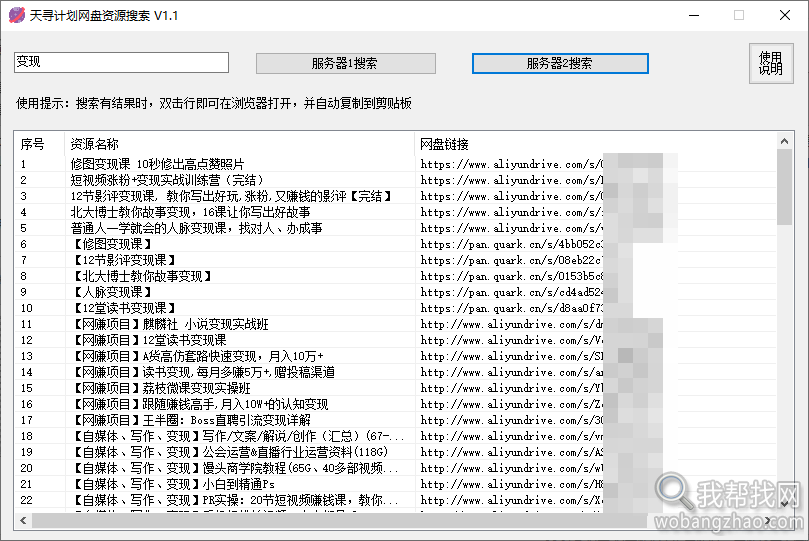
Task: Click the 服务器2搜索 button
Action: click(560, 63)
